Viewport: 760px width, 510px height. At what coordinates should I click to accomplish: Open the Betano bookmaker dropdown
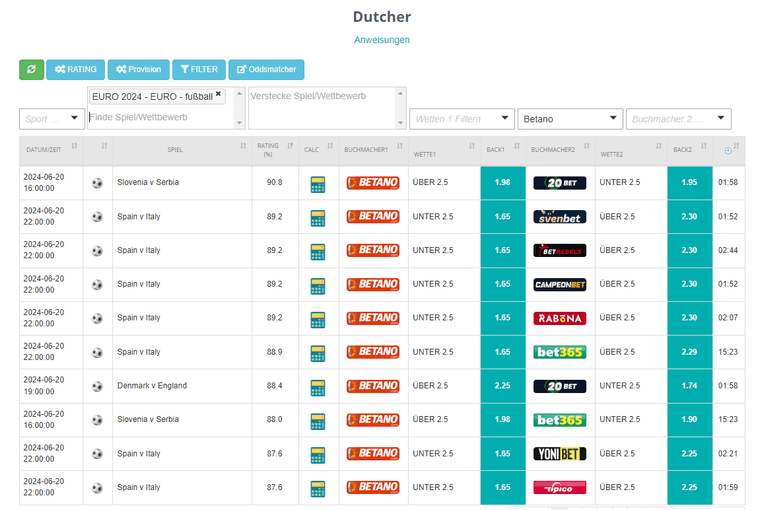point(569,119)
